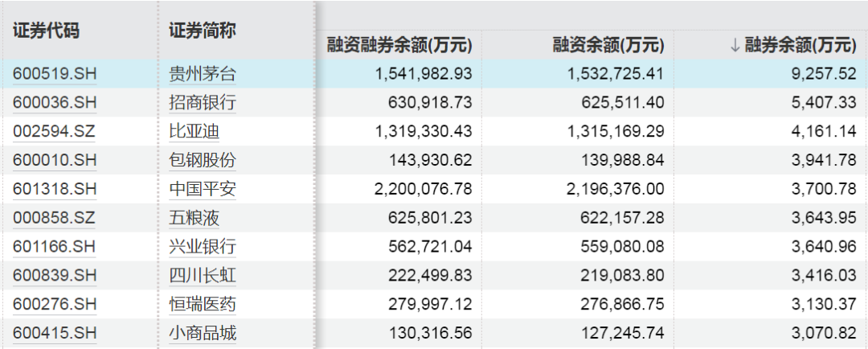The image size is (868, 349).
Task: Open stock code link 002594.SZ
Action: tap(55, 131)
